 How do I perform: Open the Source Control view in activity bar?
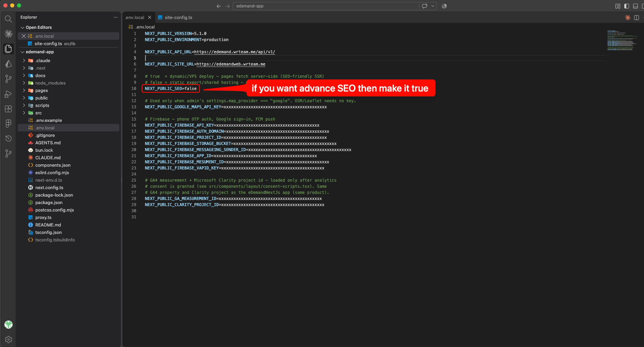(x=8, y=79)
